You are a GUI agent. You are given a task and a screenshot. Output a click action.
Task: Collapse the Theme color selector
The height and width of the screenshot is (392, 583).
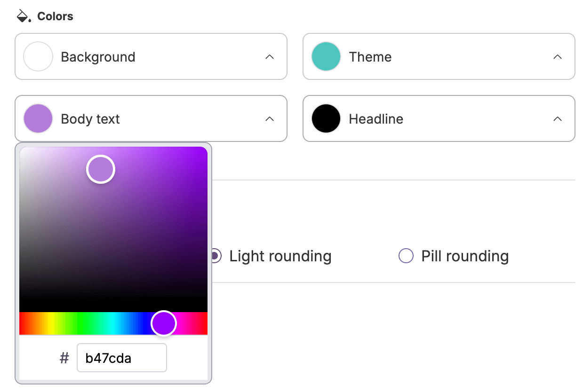(x=558, y=56)
